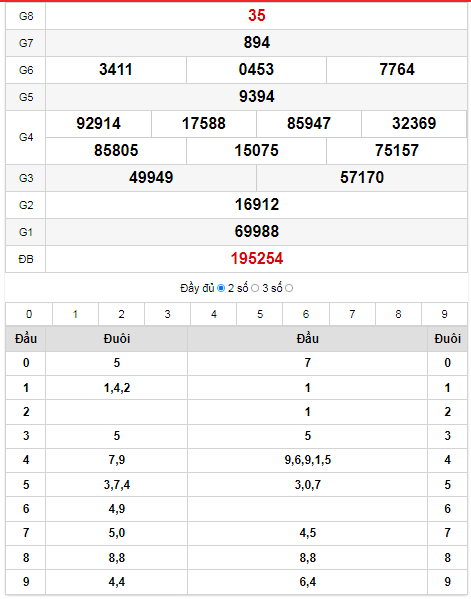471x599 pixels.
Task: Select the "Đầy đủ" radio option
Action: [x=220, y=288]
